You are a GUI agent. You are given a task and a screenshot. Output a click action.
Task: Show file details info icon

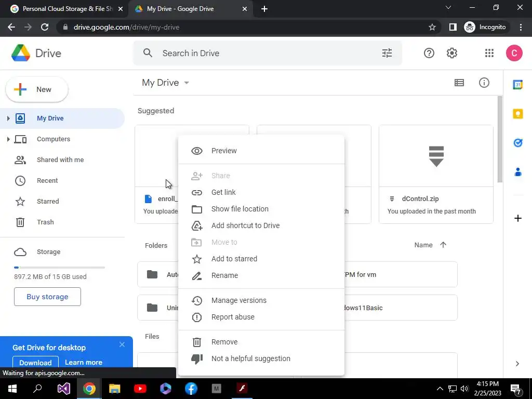(484, 83)
